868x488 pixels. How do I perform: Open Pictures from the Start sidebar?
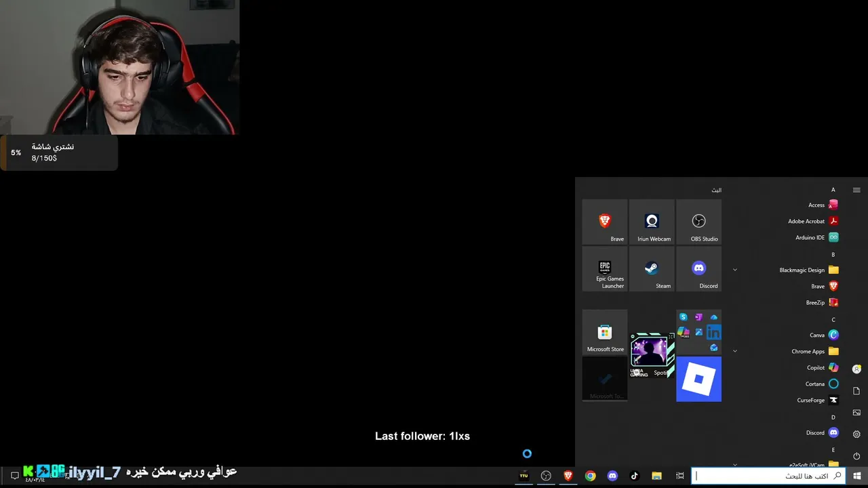(x=856, y=413)
